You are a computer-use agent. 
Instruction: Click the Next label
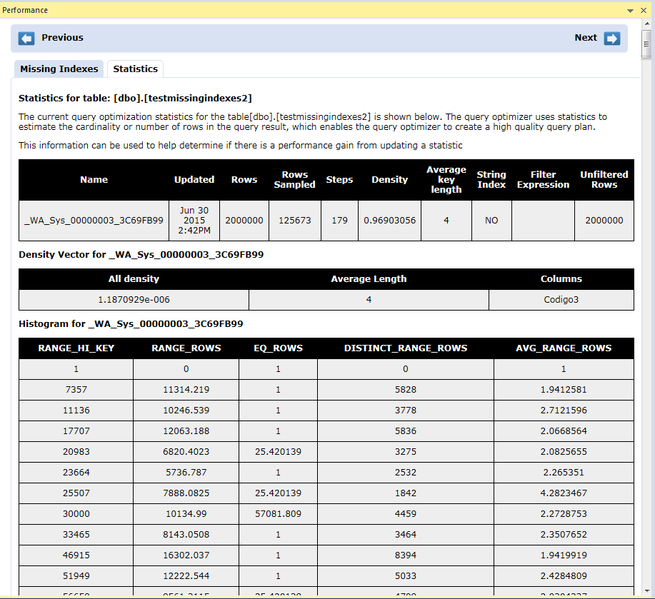click(586, 38)
